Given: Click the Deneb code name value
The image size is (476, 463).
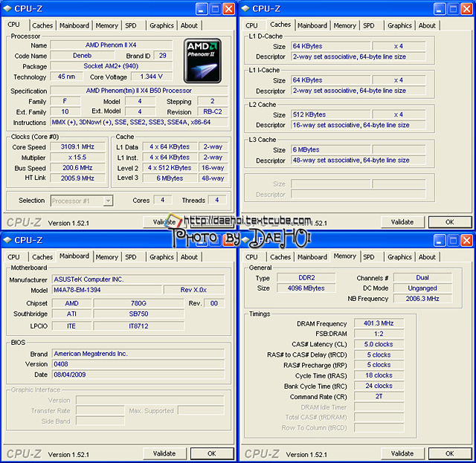Looking at the screenshot, I should pos(83,56).
